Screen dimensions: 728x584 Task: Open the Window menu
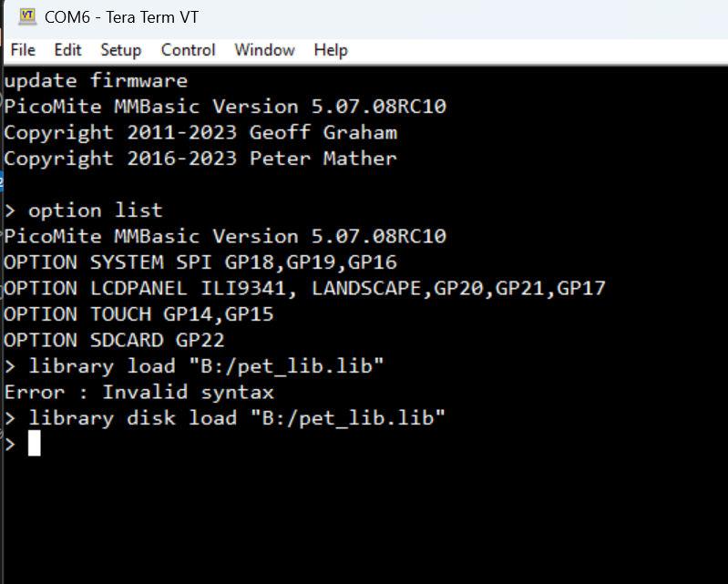(x=264, y=50)
